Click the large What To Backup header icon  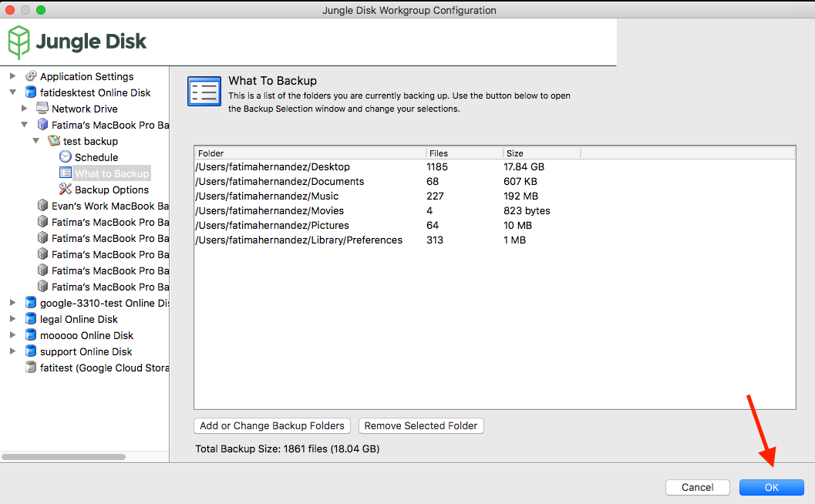204,92
